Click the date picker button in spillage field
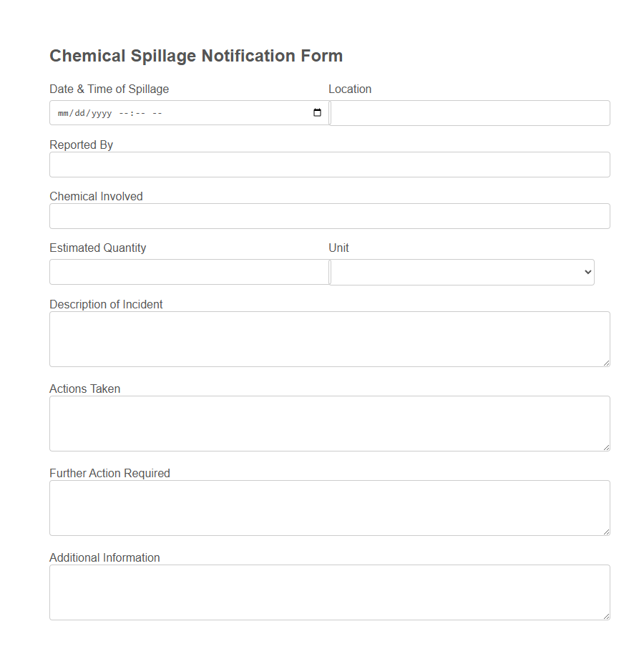This screenshot has height=669, width=644. pos(316,112)
